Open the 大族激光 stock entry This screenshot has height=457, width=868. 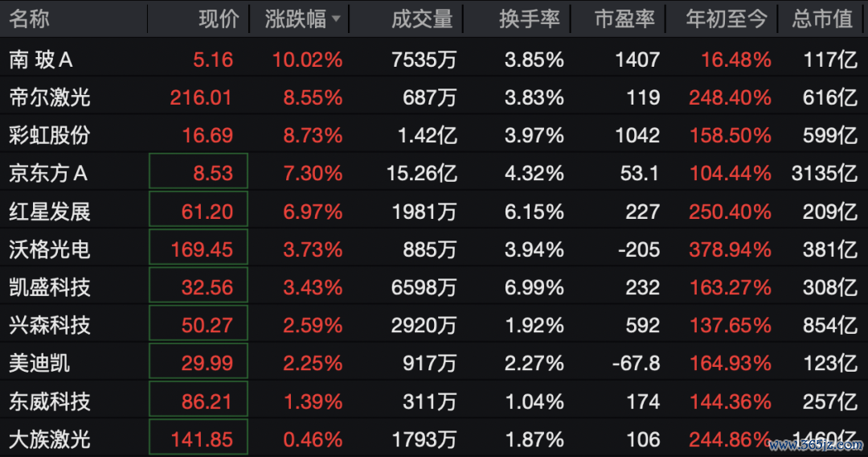[x=434, y=438]
